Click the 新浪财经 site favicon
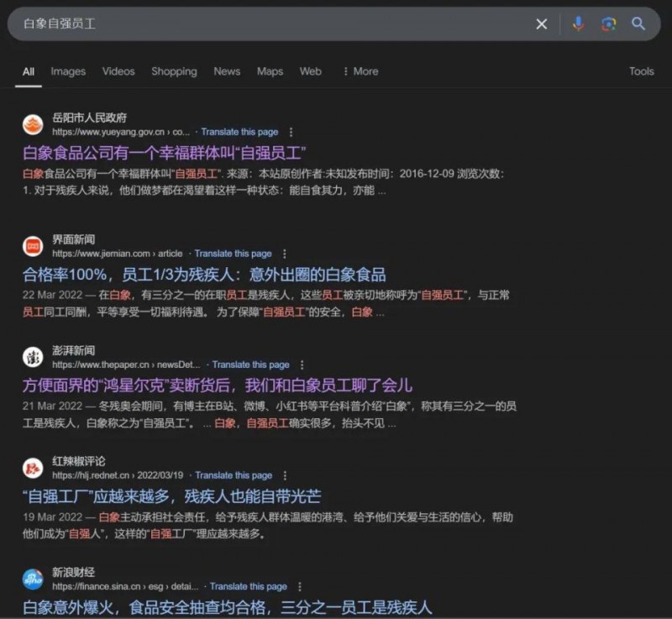Image resolution: width=672 pixels, height=619 pixels. tap(32, 579)
